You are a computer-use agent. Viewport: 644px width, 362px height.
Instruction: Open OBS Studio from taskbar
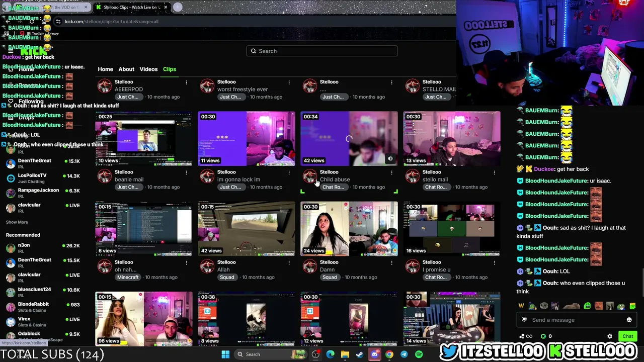pyautogui.click(x=315, y=354)
